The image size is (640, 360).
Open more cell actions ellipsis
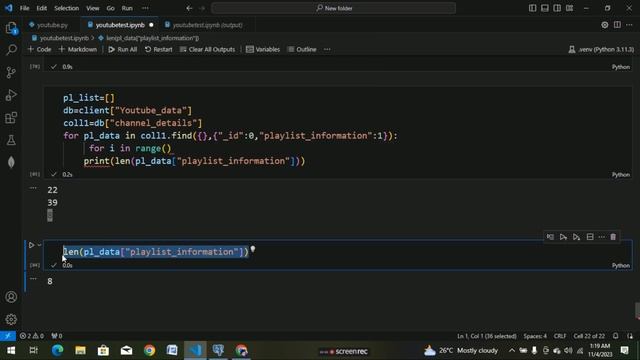pos(602,237)
